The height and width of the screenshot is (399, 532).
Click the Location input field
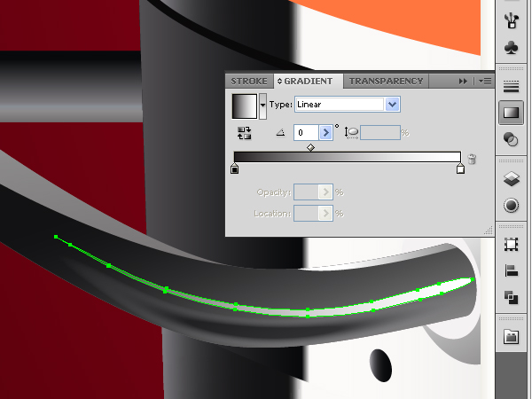[x=307, y=214]
